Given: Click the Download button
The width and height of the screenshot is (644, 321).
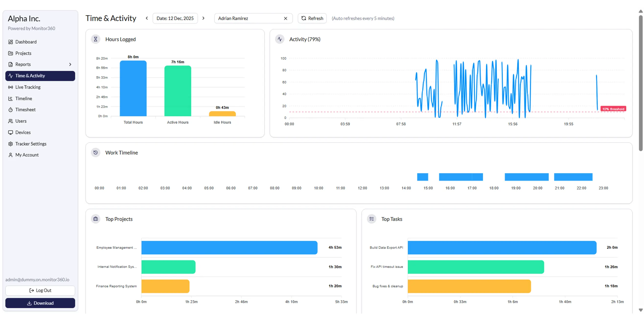Looking at the screenshot, I should point(40,303).
